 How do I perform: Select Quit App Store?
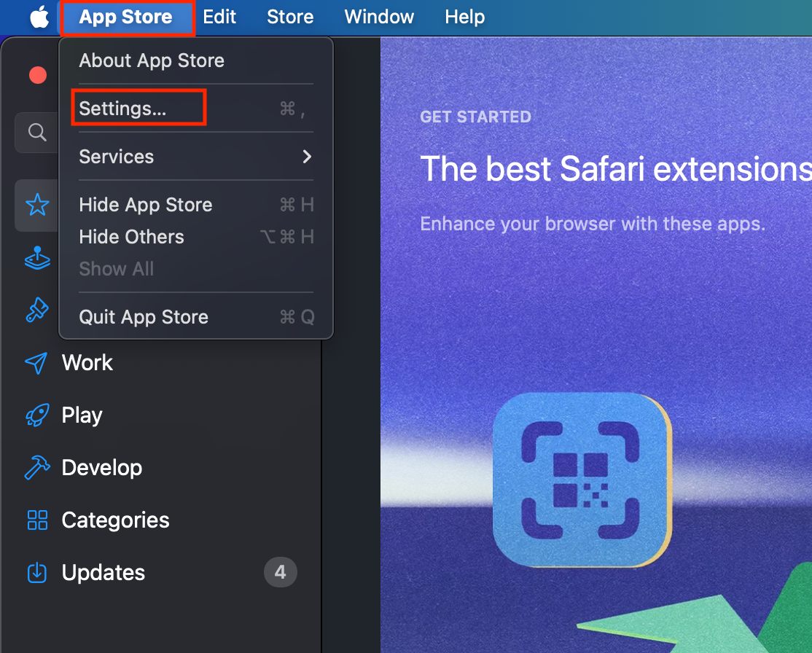pos(144,317)
